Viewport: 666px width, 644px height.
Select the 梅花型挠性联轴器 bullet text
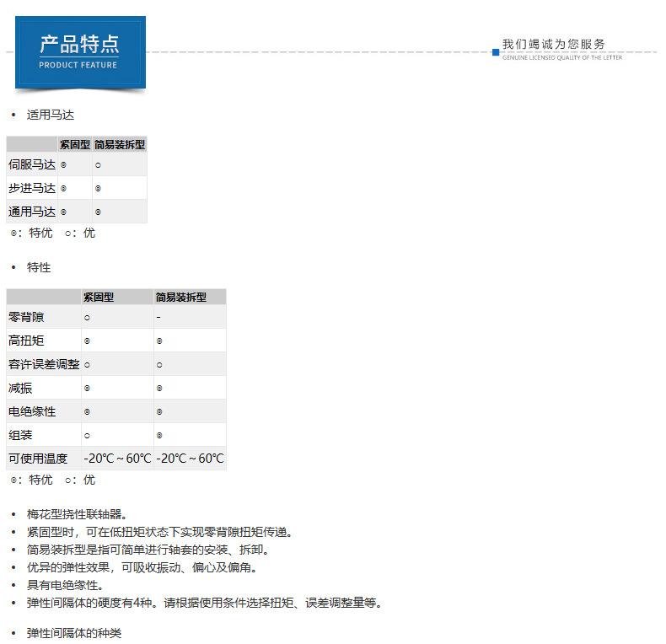click(77, 514)
